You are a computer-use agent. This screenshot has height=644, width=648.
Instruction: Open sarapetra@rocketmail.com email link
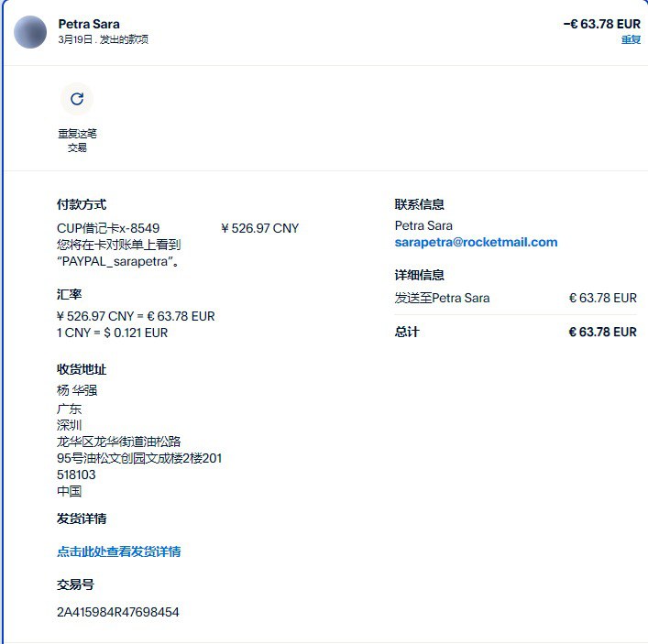(x=476, y=242)
